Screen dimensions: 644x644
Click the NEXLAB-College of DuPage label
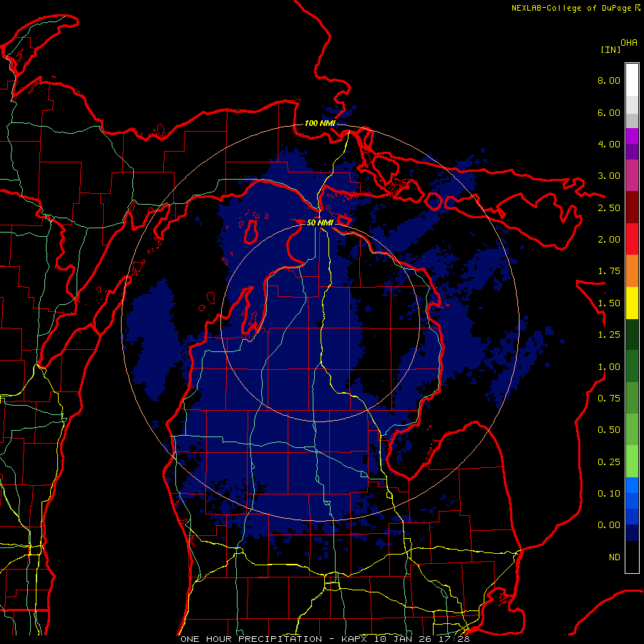pos(571,8)
